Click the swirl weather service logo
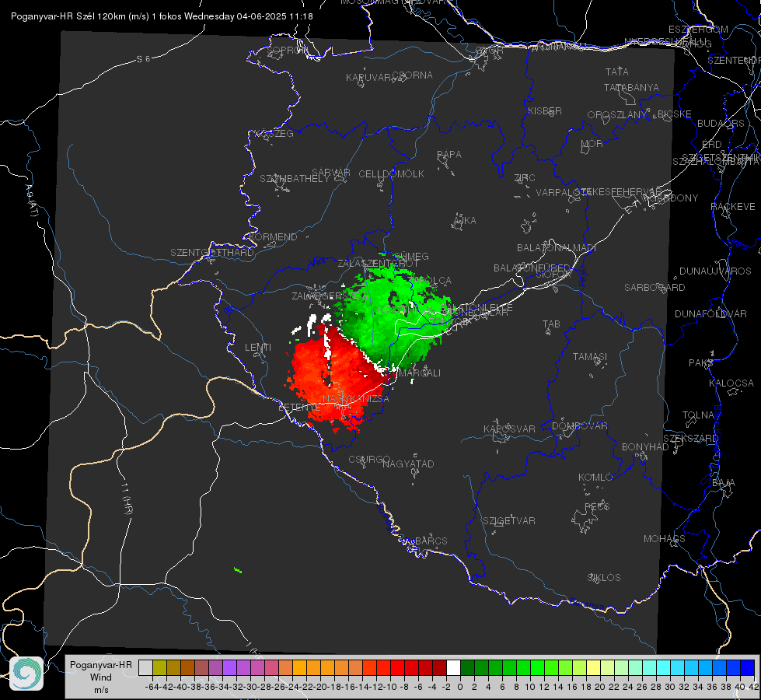The width and height of the screenshot is (761, 700). 26,674
